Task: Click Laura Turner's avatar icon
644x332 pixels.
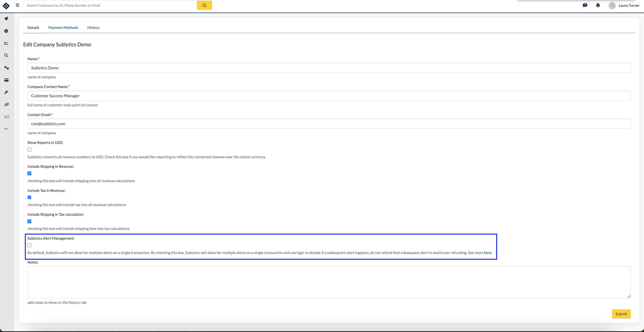Action: tap(612, 6)
